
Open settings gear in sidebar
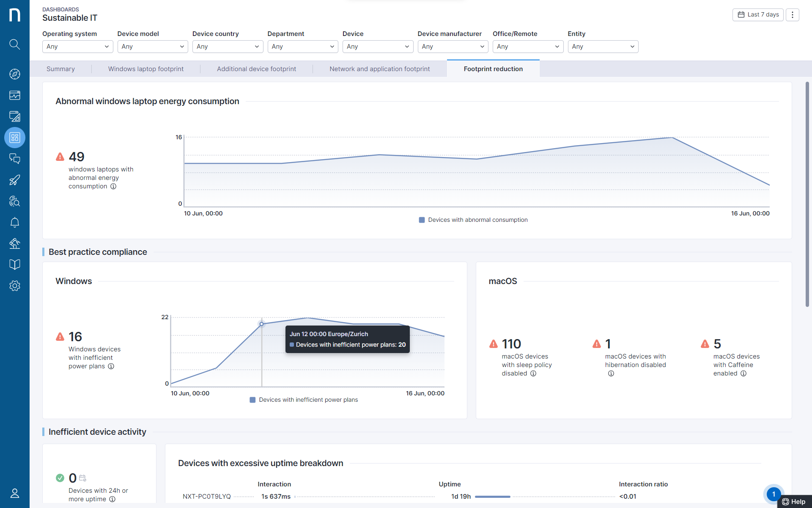tap(15, 286)
